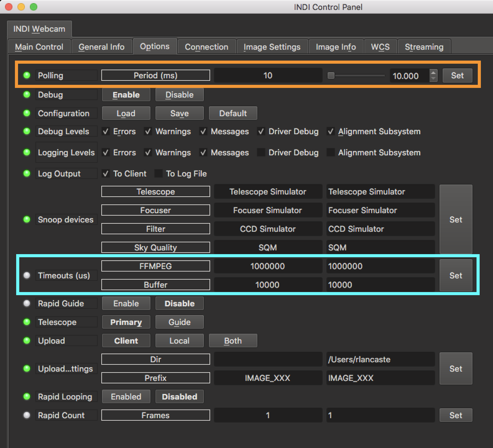Click the Rapid Count status light
The height and width of the screenshot is (448, 493).
[x=27, y=415]
